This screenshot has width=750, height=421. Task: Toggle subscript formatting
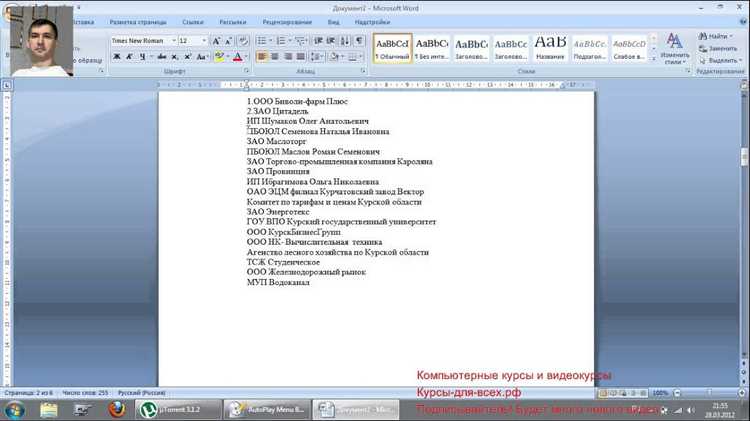[x=175, y=57]
